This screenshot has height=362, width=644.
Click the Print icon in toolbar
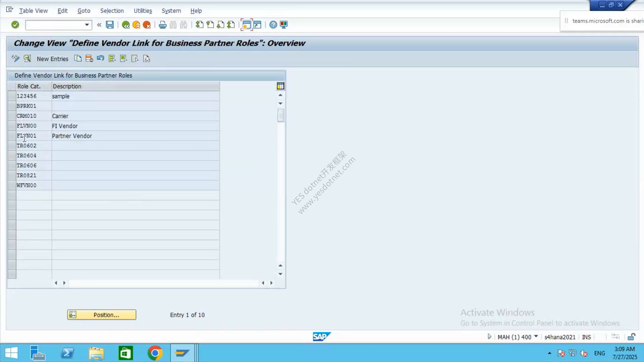[x=163, y=25]
